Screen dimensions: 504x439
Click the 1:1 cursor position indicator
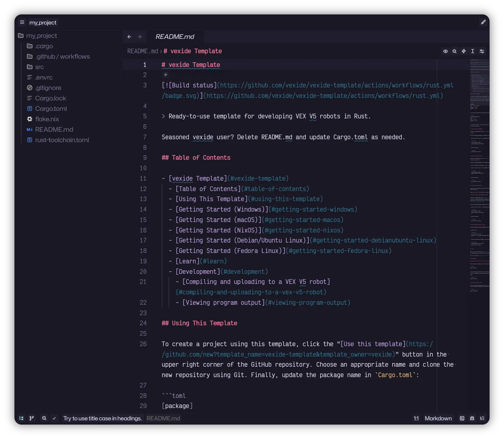(416, 418)
